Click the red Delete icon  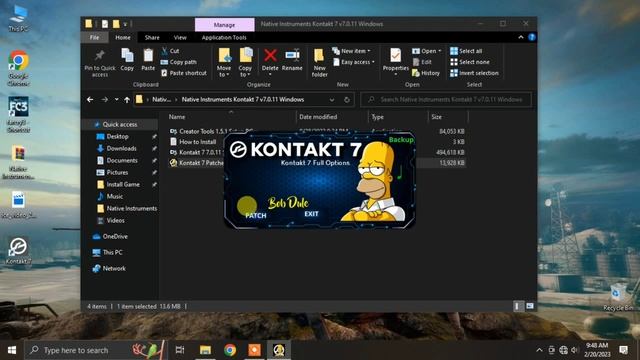click(x=270, y=55)
